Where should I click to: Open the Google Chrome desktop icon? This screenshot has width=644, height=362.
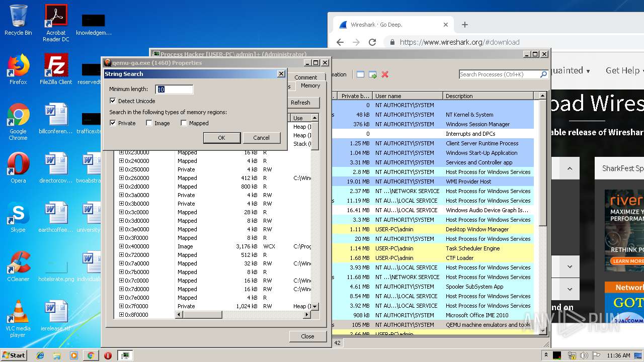pos(18,122)
